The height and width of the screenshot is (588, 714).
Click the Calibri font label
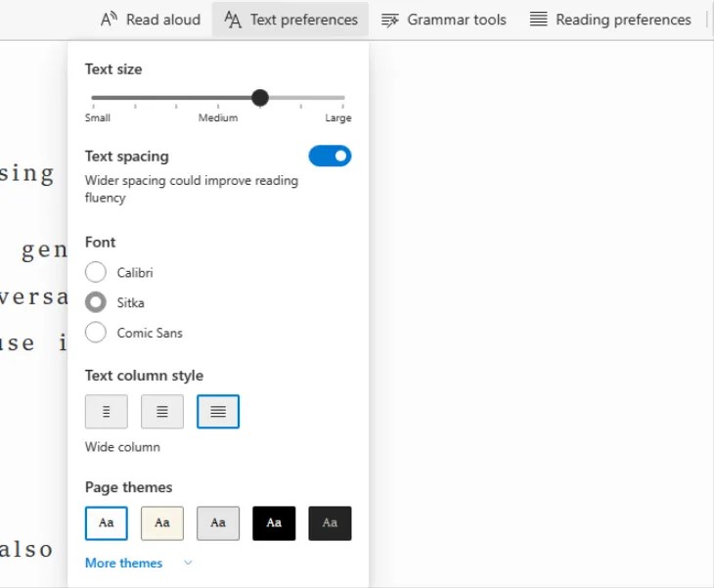coord(135,273)
